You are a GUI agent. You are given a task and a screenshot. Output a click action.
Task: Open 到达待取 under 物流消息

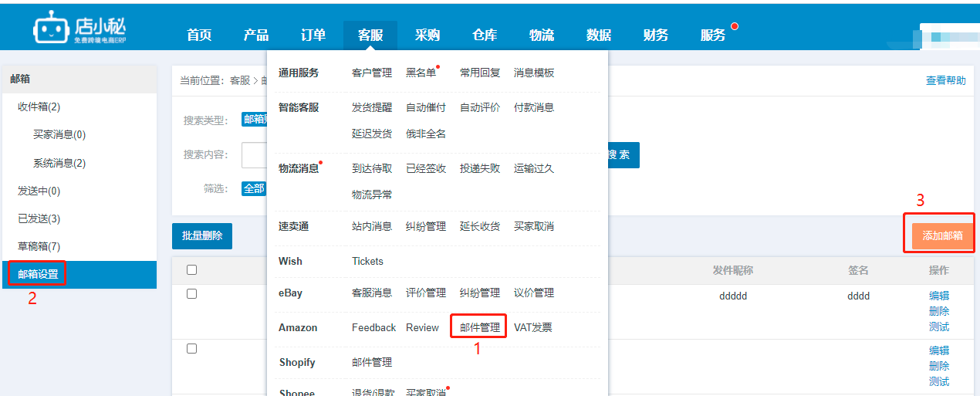pos(372,168)
